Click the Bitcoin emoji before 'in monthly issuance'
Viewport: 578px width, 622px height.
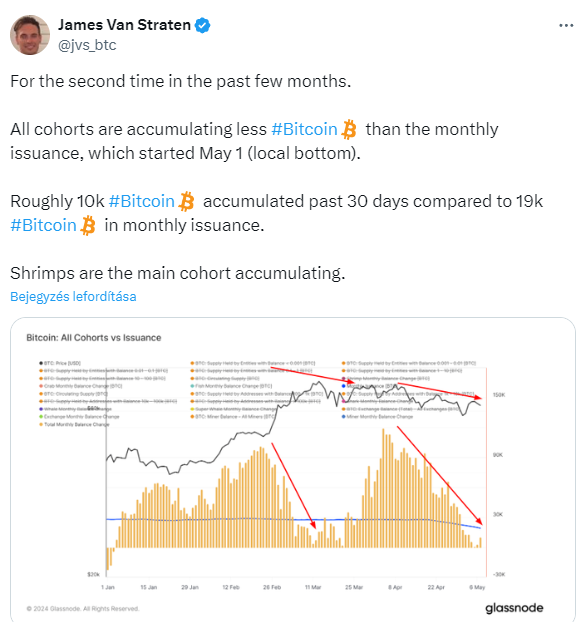tap(88, 226)
